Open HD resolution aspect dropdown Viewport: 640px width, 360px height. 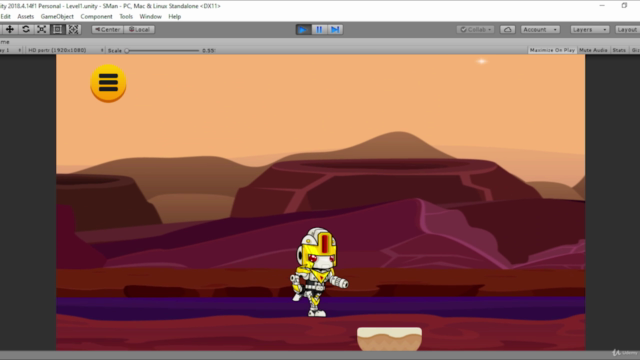(x=65, y=50)
